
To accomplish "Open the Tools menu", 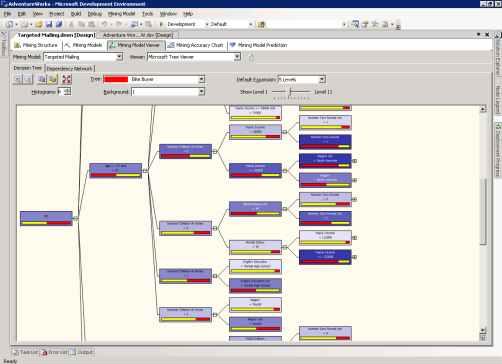I will [x=147, y=14].
